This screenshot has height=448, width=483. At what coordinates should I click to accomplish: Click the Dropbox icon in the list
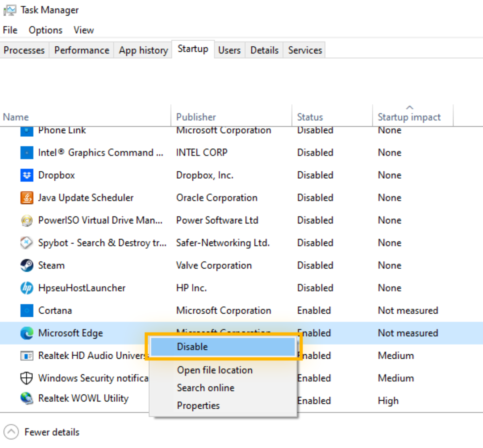(27, 175)
